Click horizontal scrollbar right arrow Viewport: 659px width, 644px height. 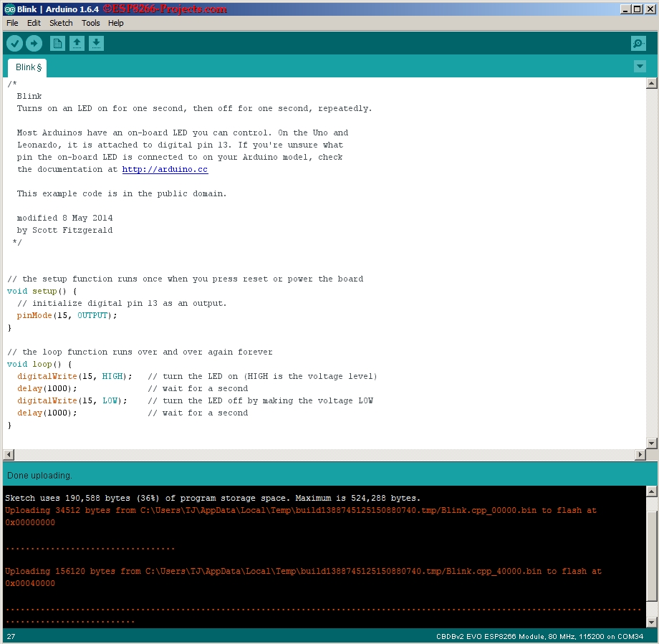(640, 454)
